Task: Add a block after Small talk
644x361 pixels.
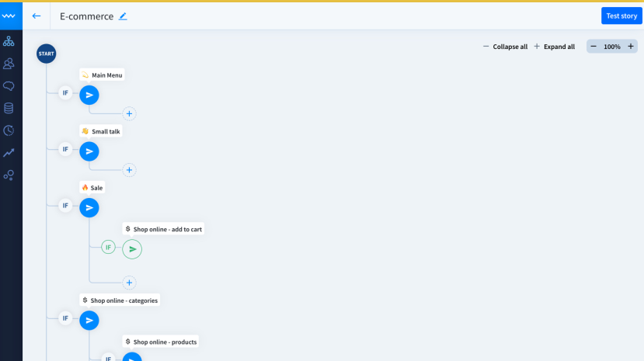Action: pos(130,170)
